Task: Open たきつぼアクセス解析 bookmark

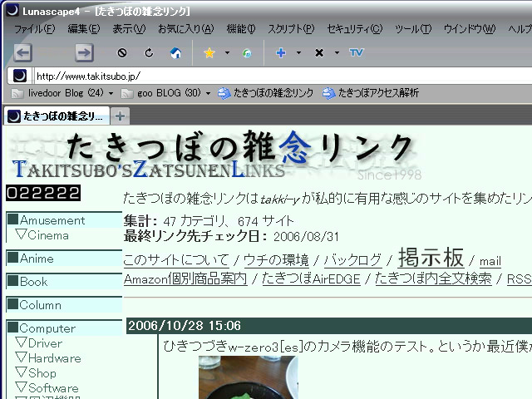Action: (x=371, y=93)
